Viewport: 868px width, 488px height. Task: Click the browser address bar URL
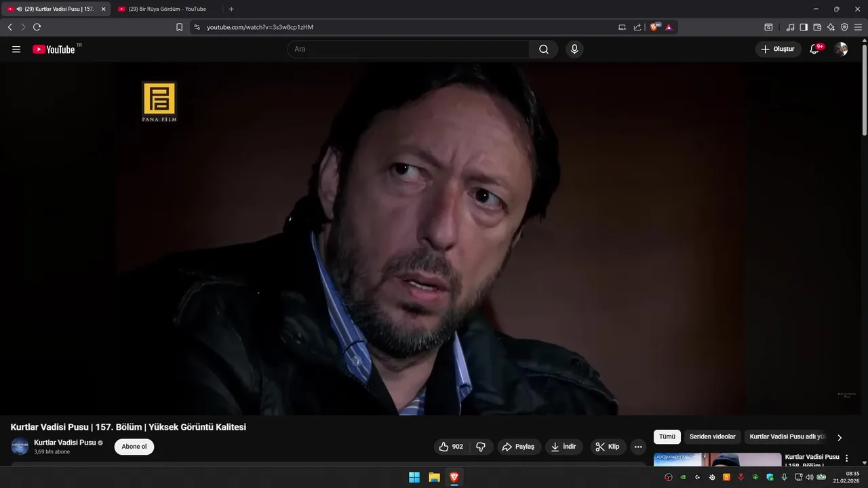(260, 27)
